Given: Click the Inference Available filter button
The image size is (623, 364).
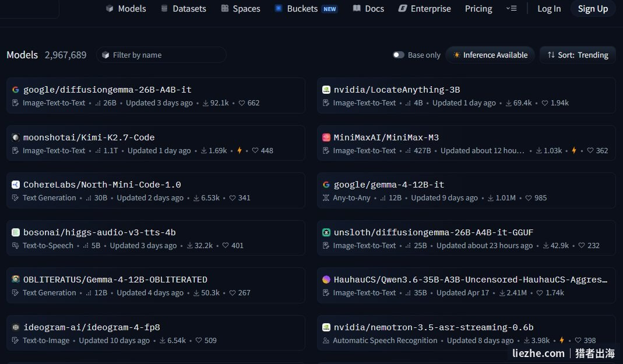Looking at the screenshot, I should tap(490, 55).
